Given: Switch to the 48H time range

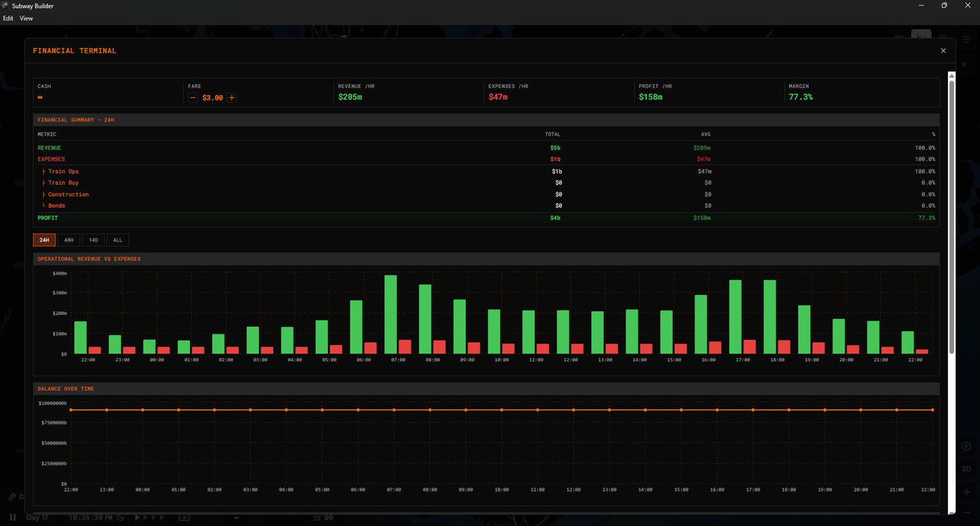Looking at the screenshot, I should pyautogui.click(x=69, y=240).
